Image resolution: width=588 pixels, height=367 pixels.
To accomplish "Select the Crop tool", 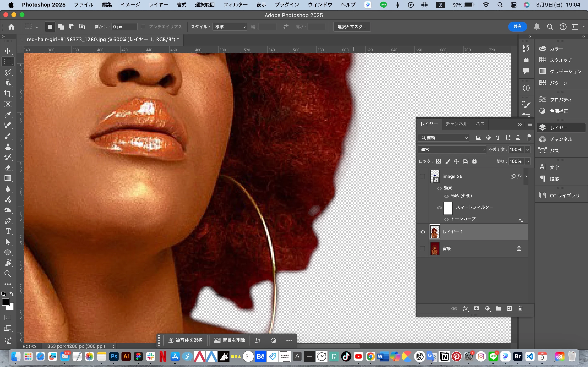I will coord(8,93).
